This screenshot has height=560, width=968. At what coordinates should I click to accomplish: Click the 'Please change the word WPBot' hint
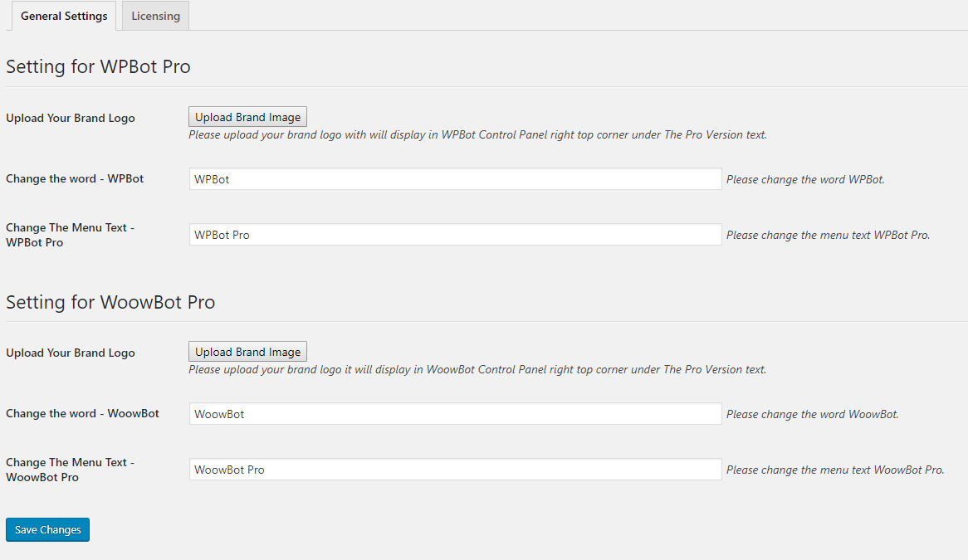tap(805, 179)
